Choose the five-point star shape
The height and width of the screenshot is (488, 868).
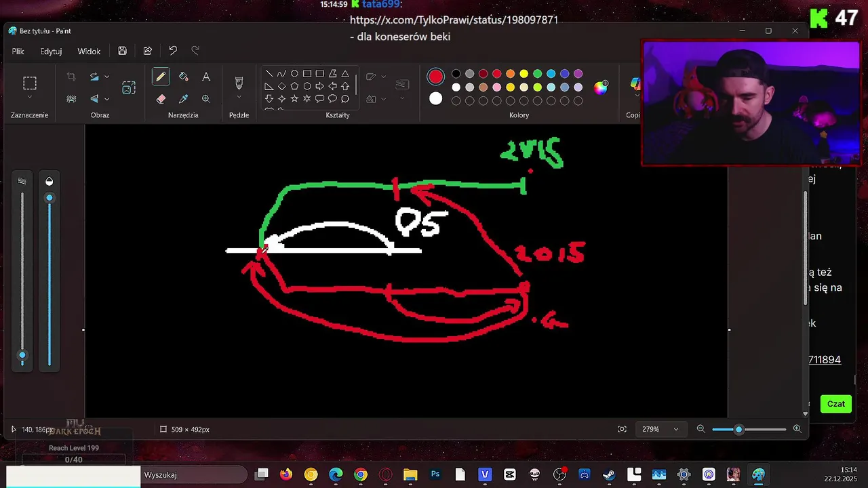click(x=294, y=99)
